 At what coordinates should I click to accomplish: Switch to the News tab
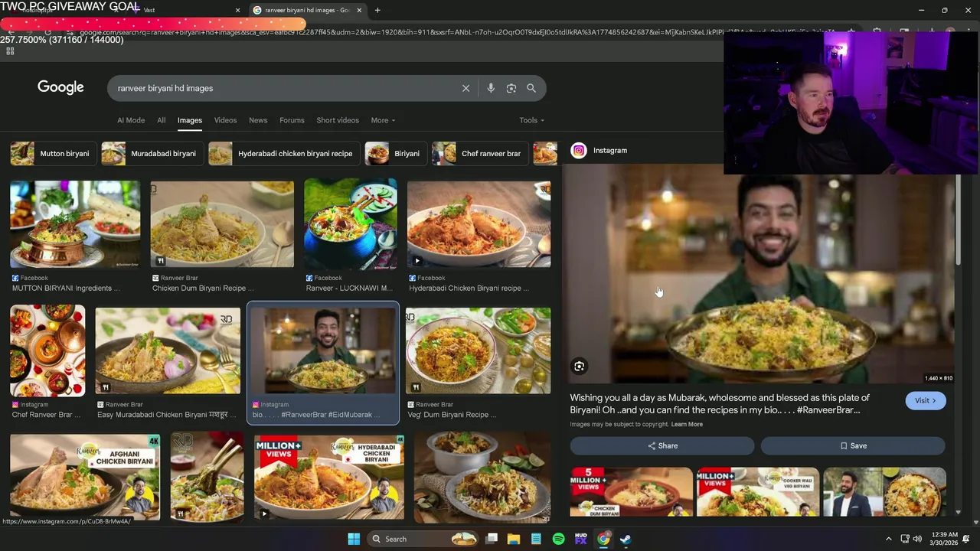[x=258, y=120]
